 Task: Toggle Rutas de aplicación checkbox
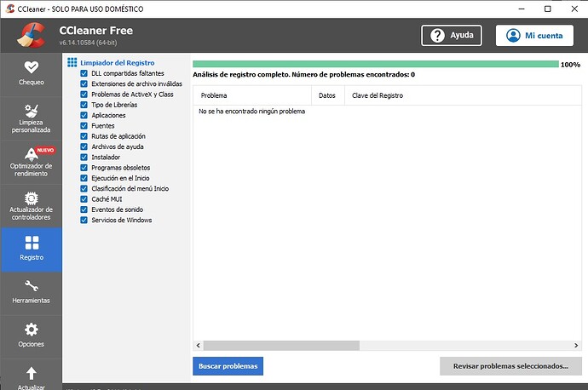(x=84, y=136)
